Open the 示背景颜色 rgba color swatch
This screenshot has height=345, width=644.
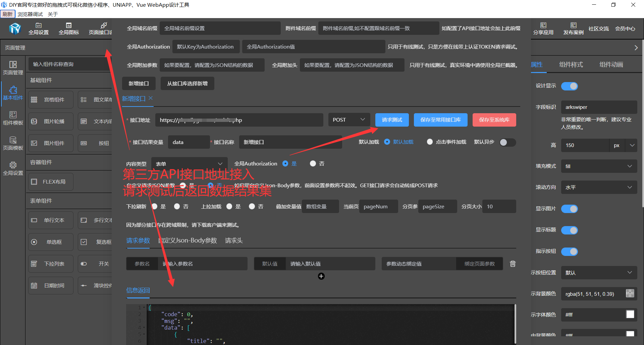[x=630, y=293]
